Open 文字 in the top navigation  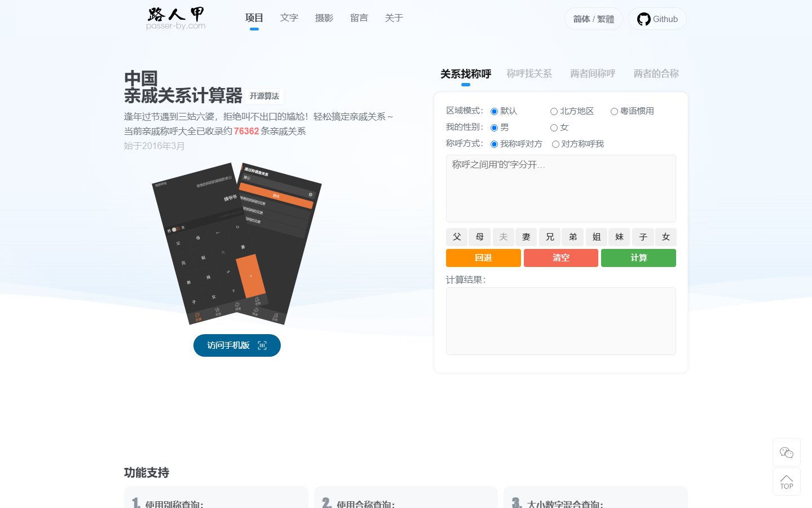289,18
